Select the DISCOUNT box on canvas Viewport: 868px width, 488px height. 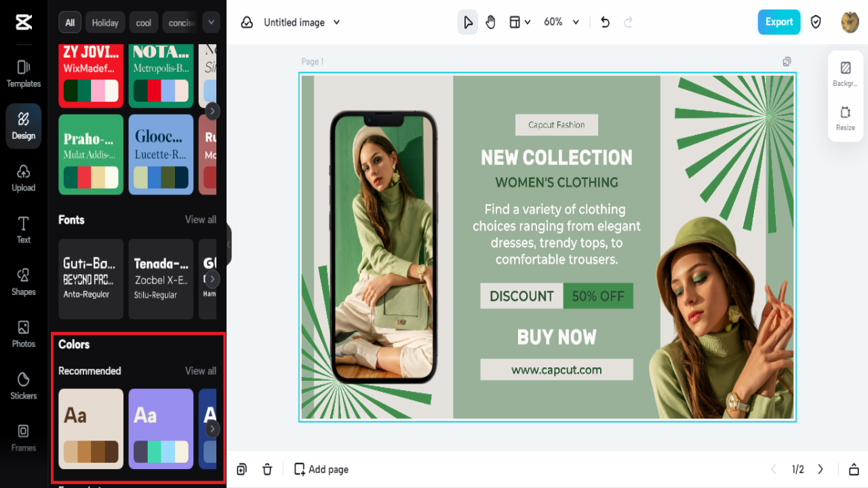(x=521, y=296)
